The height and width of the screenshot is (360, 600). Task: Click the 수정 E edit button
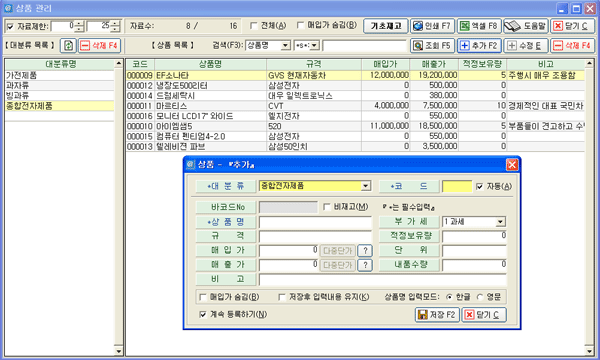[x=526, y=46]
